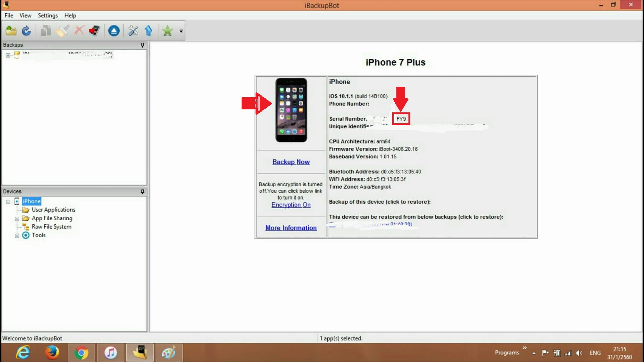Open the Settings menu
This screenshot has height=362, width=644.
point(48,15)
